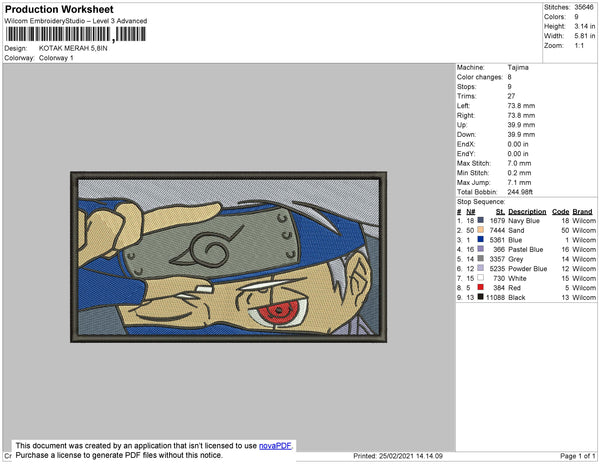600x464 pixels.
Task: Select the Black color swatch in row 9
Action: click(x=481, y=297)
